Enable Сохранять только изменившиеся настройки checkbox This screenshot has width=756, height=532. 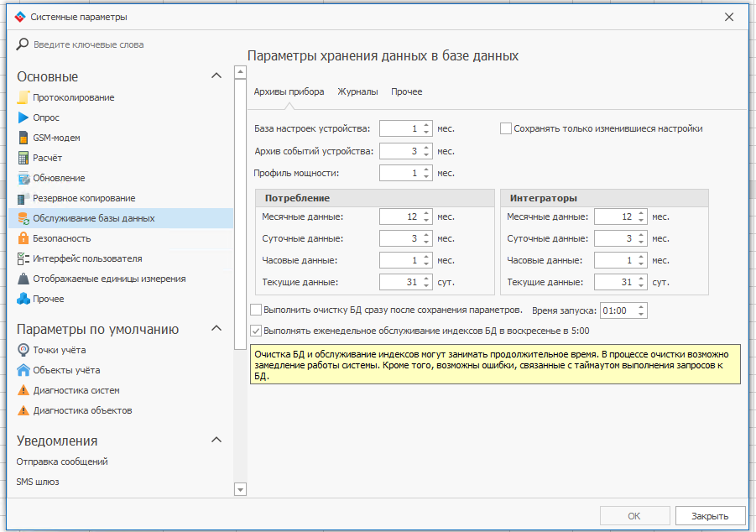click(x=506, y=128)
